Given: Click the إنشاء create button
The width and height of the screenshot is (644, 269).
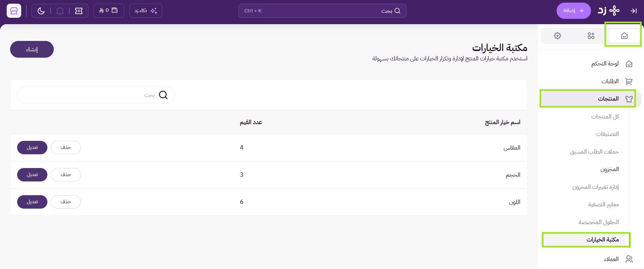Looking at the screenshot, I should 32,49.
